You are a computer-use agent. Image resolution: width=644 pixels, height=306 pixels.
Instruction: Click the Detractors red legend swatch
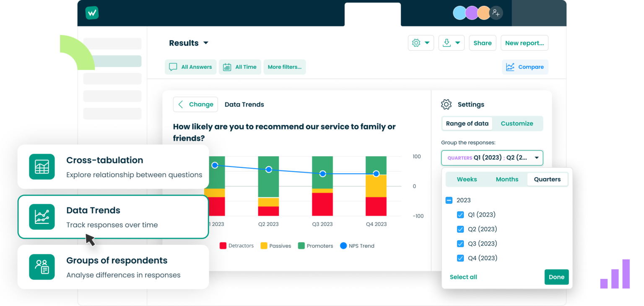click(222, 246)
